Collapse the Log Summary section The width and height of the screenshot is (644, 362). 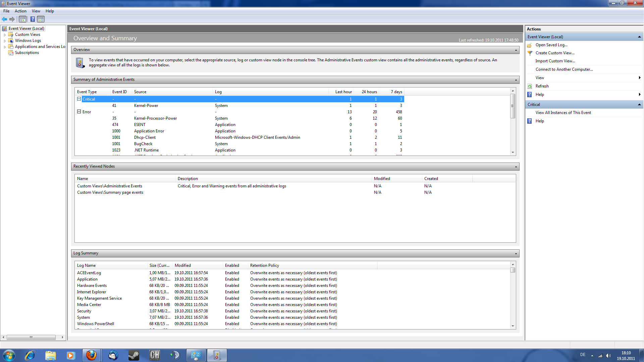(516, 253)
